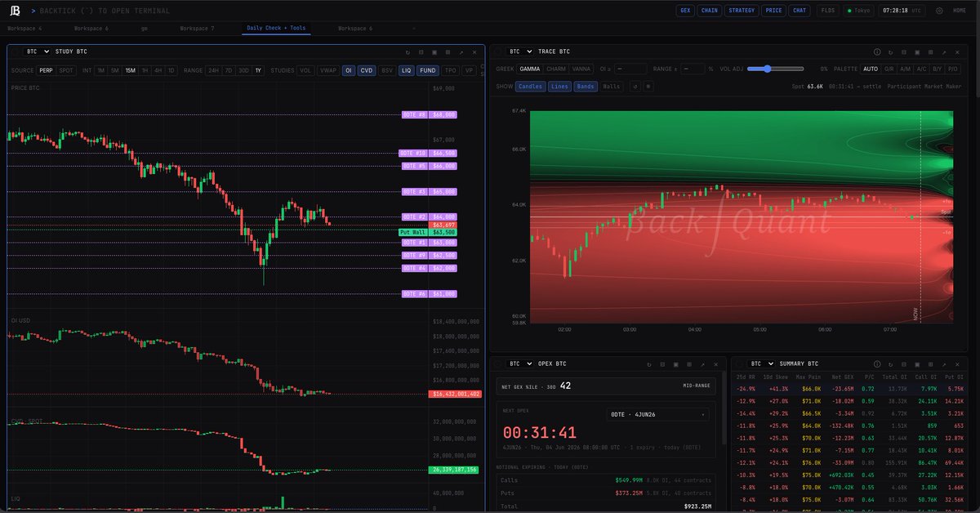Open BTC symbol dropdown in STUDY panel

[x=38, y=51]
